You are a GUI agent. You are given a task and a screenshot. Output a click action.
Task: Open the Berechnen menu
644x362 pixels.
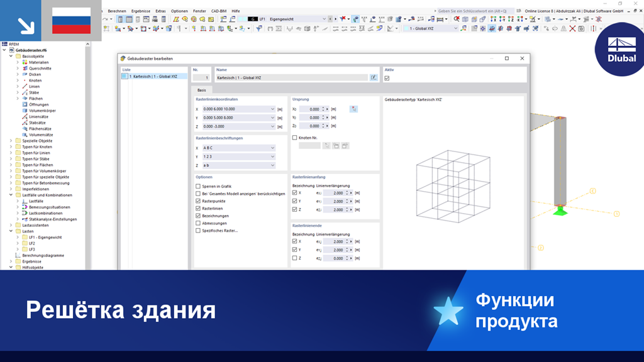117,11
